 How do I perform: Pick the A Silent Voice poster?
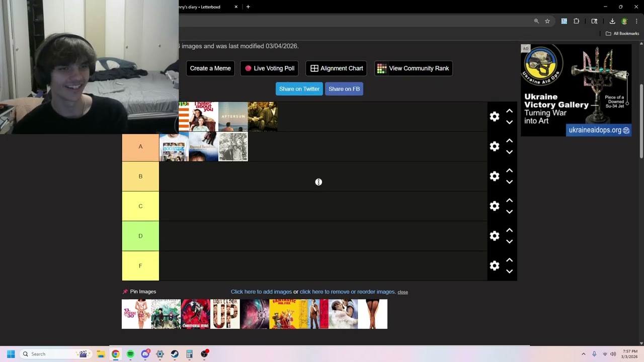pos(166,314)
